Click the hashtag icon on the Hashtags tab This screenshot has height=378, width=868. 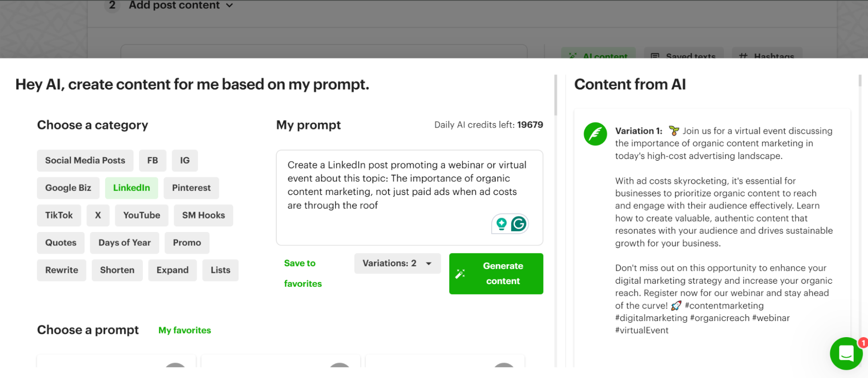pyautogui.click(x=743, y=56)
